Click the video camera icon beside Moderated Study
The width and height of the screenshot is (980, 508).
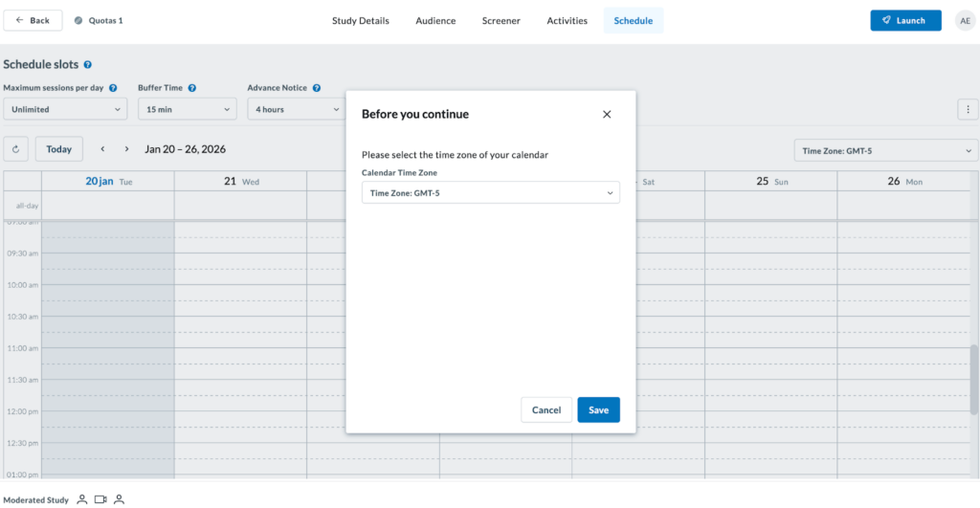(x=100, y=499)
